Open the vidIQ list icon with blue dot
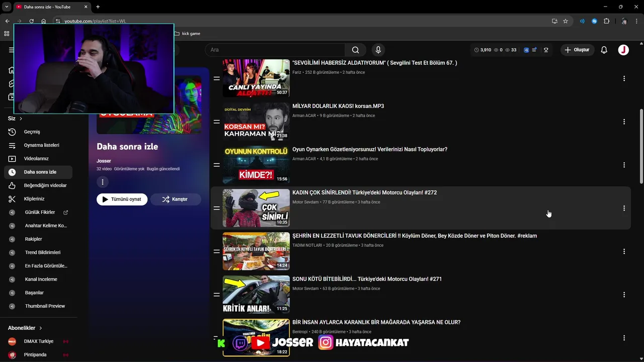The height and width of the screenshot is (362, 644). coord(534,50)
